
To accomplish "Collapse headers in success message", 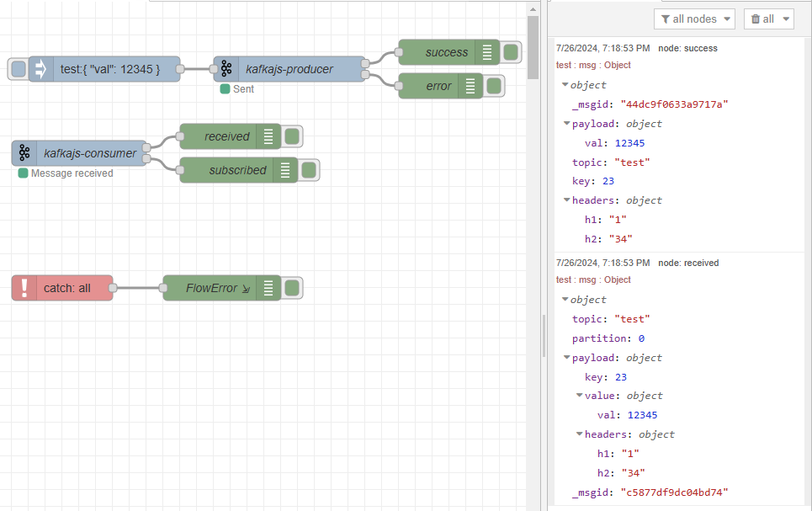I will (566, 200).
